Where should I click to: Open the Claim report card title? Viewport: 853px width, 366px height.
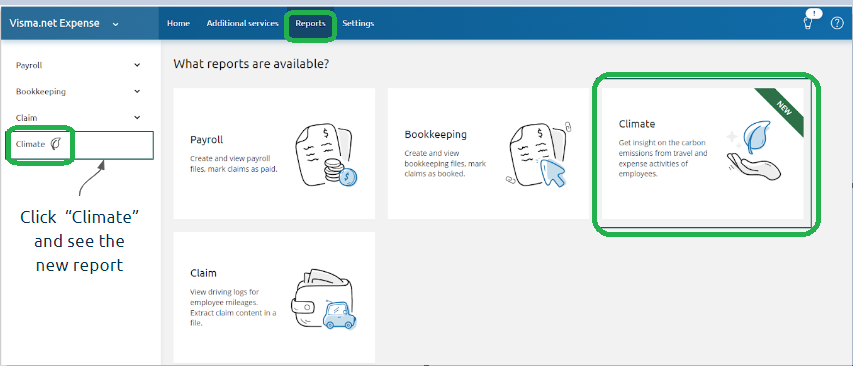click(x=203, y=273)
